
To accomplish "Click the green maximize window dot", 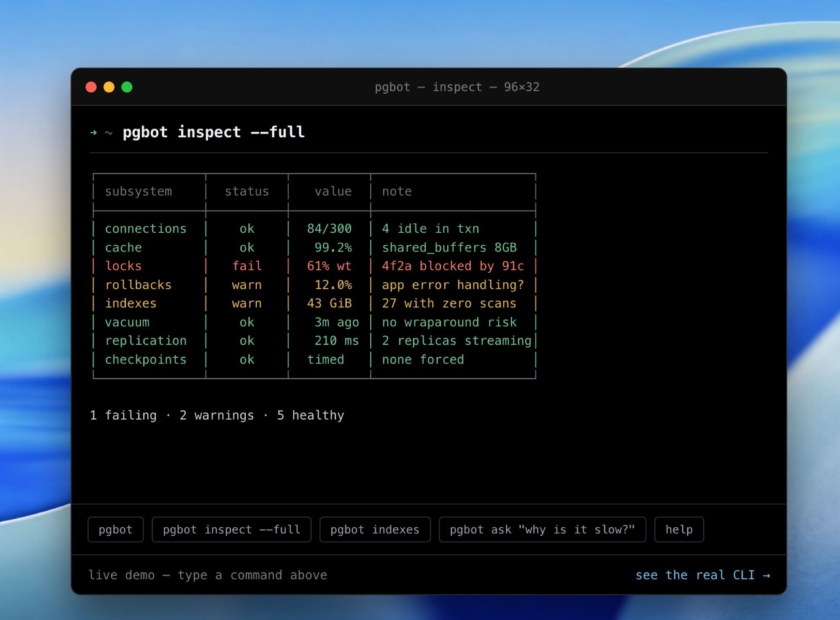I will (127, 87).
